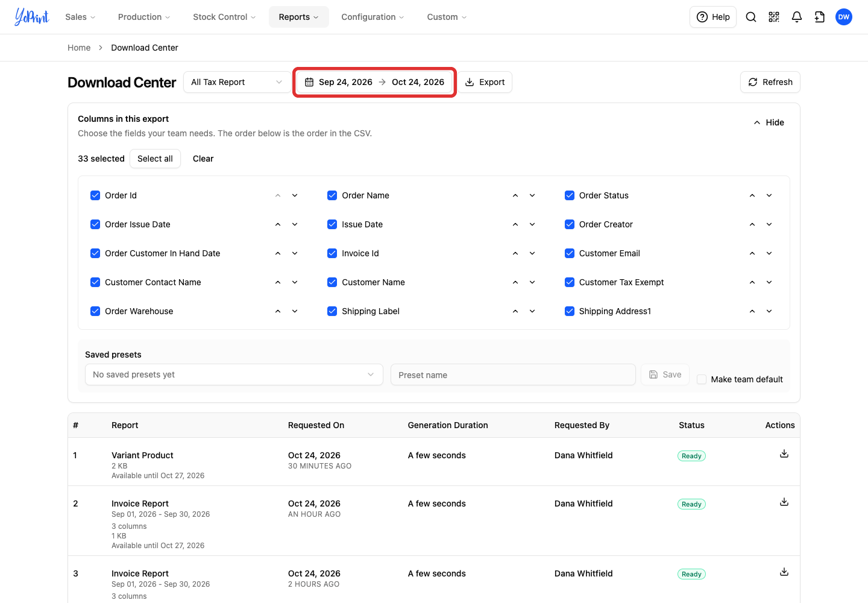
Task: Open the Configuration menu
Action: [373, 17]
